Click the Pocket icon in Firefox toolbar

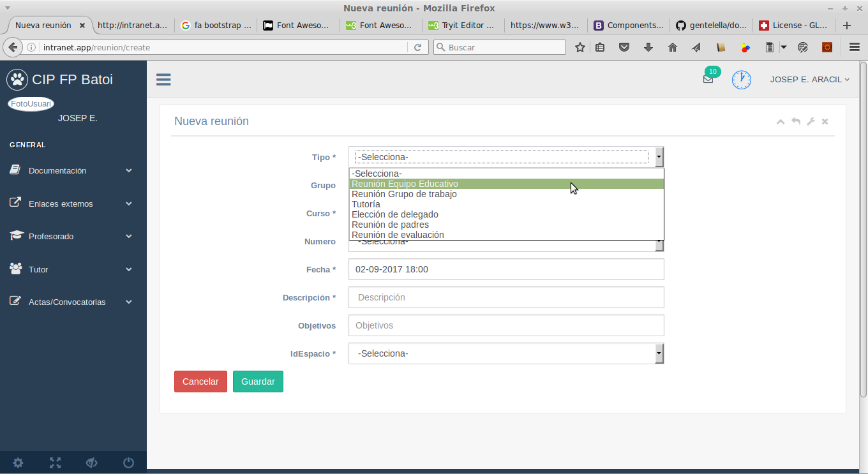[x=625, y=47]
